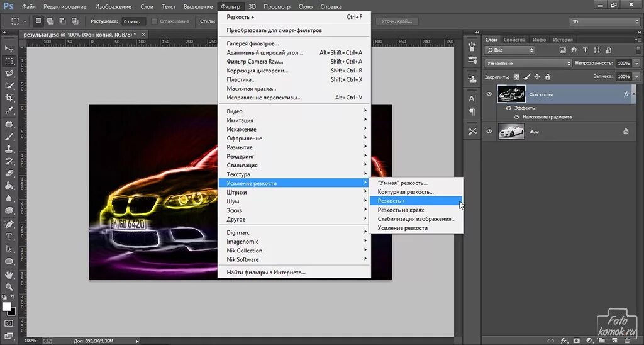Screen dimensions: 644x345
Task: Open Галерея фильтров...
Action: [294, 43]
